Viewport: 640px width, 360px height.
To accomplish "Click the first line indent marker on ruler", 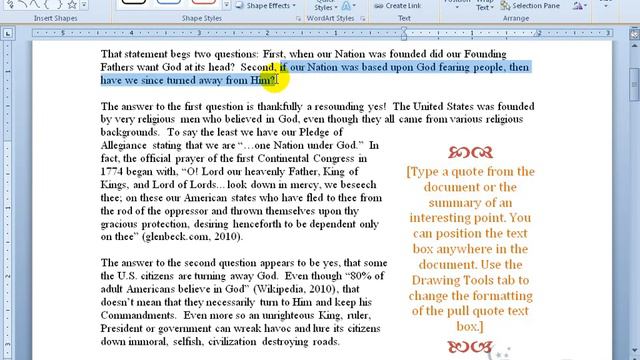I will (404, 30).
